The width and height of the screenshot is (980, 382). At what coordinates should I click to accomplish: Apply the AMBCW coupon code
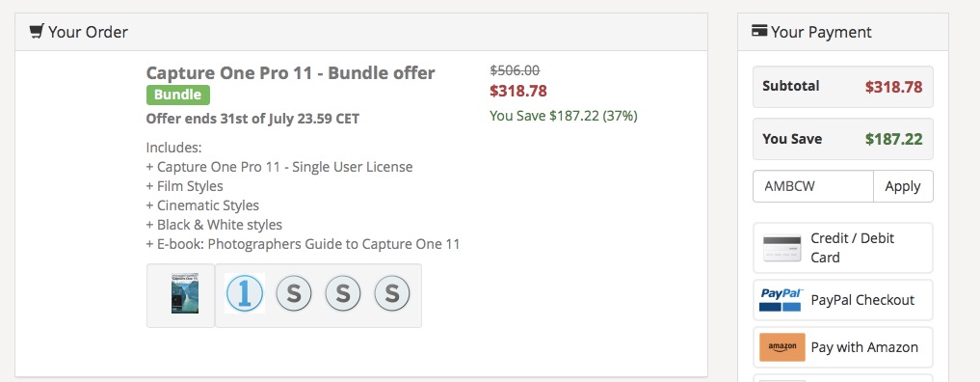(903, 186)
